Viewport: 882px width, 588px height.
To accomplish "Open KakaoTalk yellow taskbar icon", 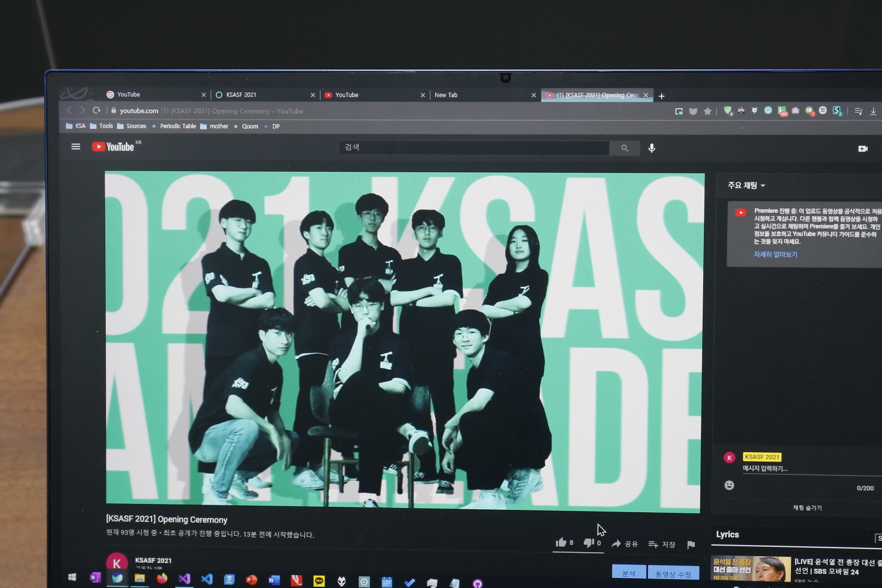I will pos(319,581).
